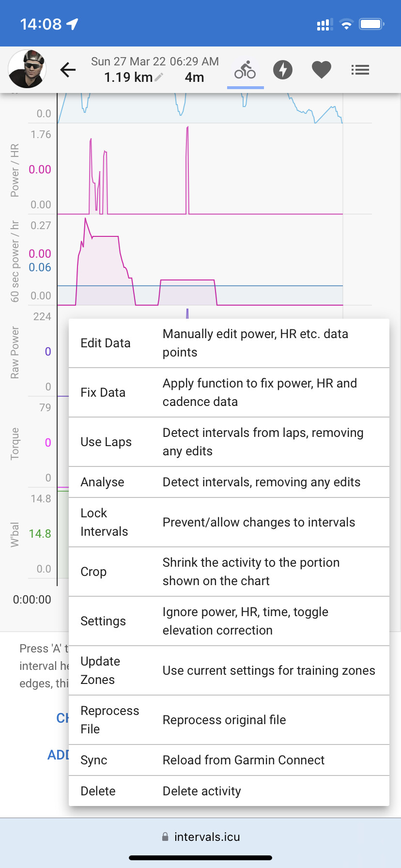Choose Delete activity entry

[229, 791]
